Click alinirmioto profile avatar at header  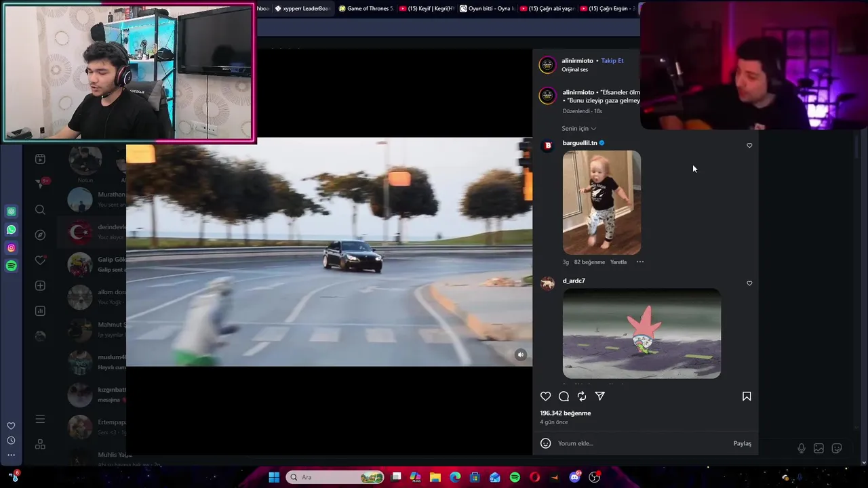(547, 65)
